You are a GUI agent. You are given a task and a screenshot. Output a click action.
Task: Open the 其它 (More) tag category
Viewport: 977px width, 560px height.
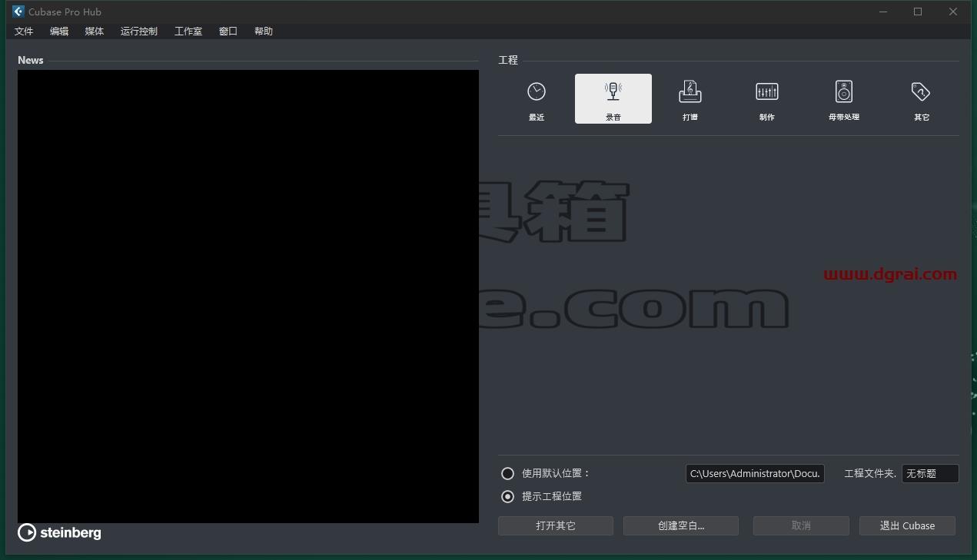(921, 99)
